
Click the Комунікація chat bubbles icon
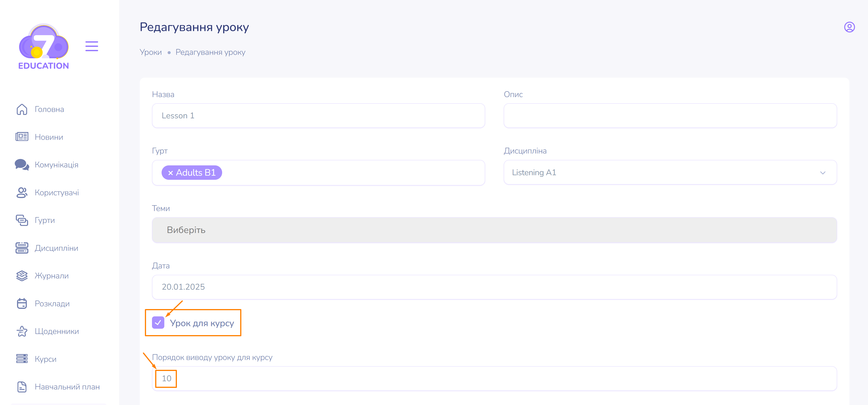(x=22, y=165)
